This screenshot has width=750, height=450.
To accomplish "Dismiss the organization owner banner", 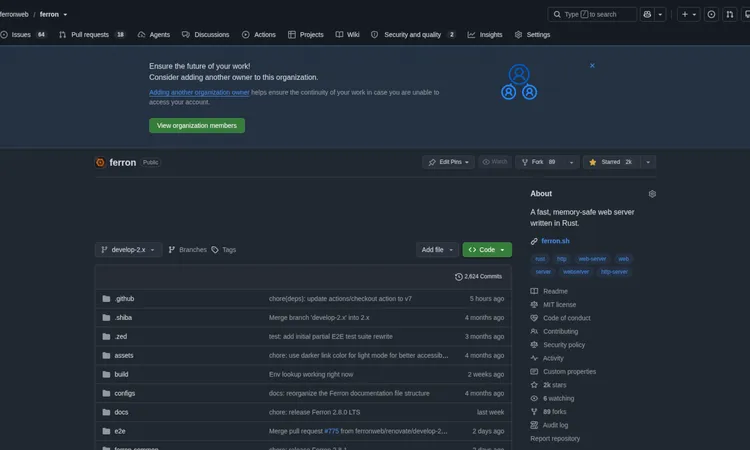I will click(x=592, y=66).
